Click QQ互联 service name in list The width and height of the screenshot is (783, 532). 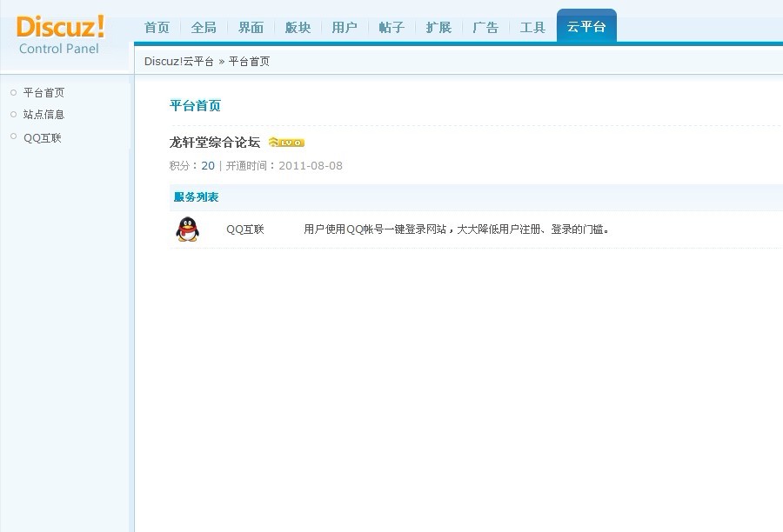245,229
